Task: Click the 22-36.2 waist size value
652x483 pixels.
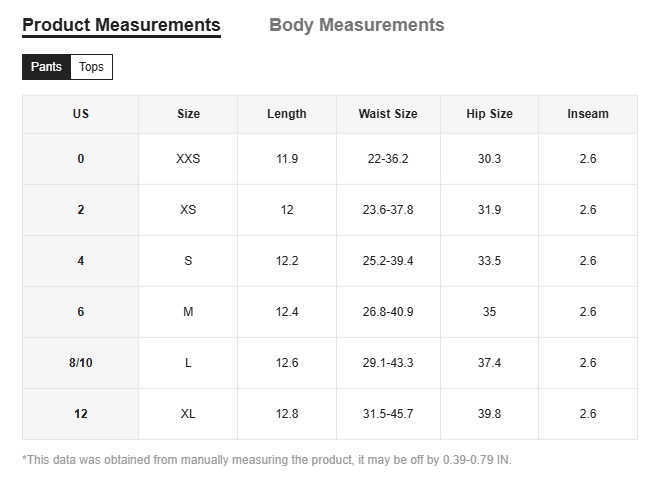Action: [388, 159]
